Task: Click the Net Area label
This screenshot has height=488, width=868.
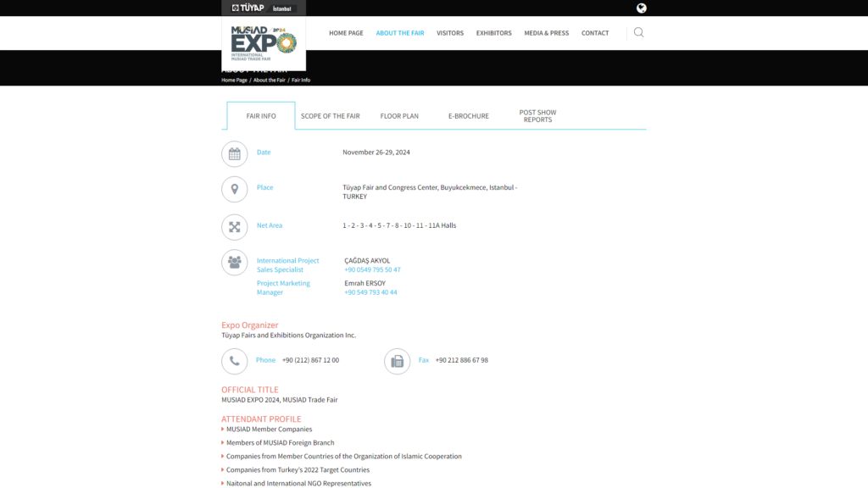Action: [x=269, y=225]
